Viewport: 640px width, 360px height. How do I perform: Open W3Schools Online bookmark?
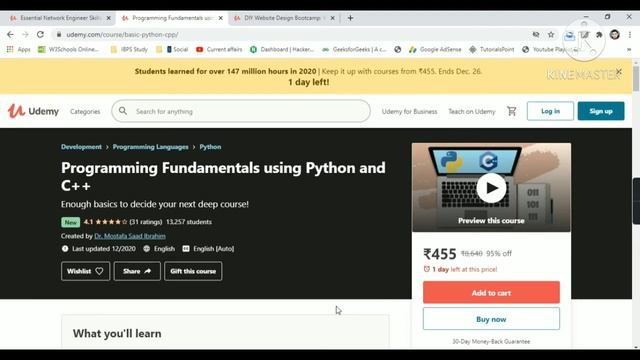(69, 49)
